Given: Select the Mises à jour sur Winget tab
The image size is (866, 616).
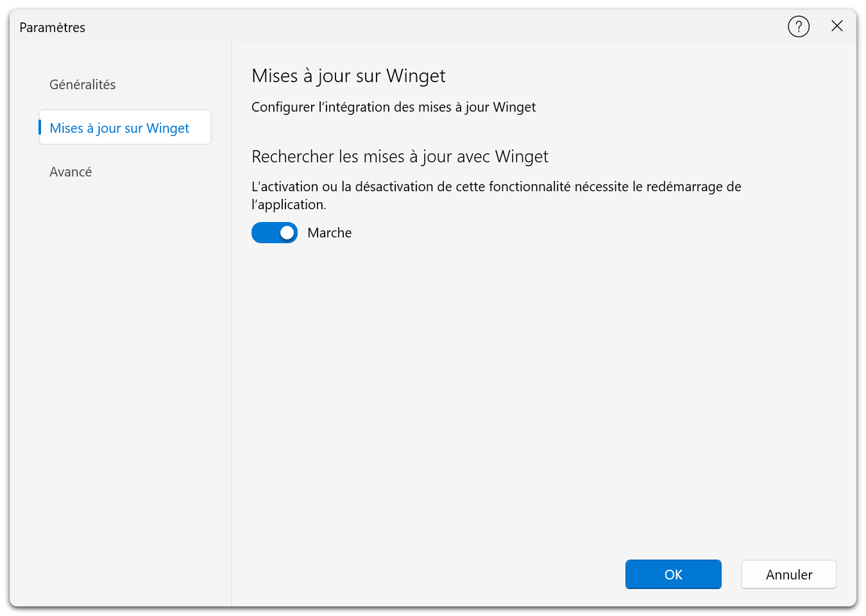Looking at the screenshot, I should (125, 128).
